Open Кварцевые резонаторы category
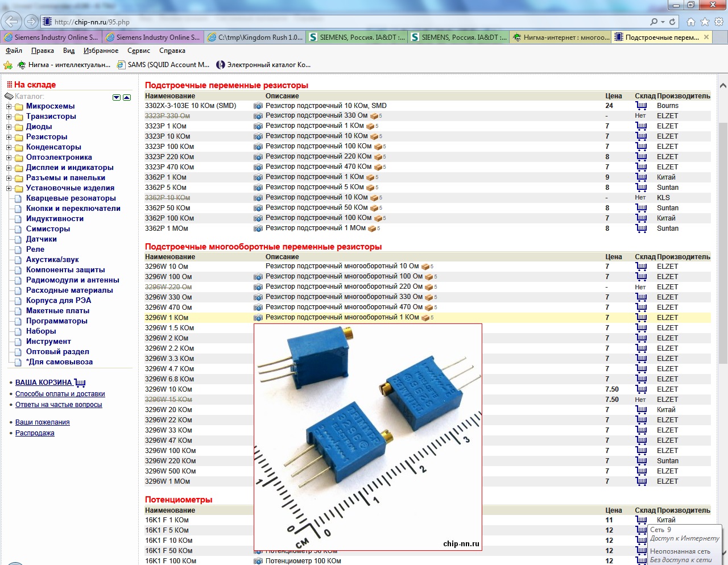 [71, 198]
